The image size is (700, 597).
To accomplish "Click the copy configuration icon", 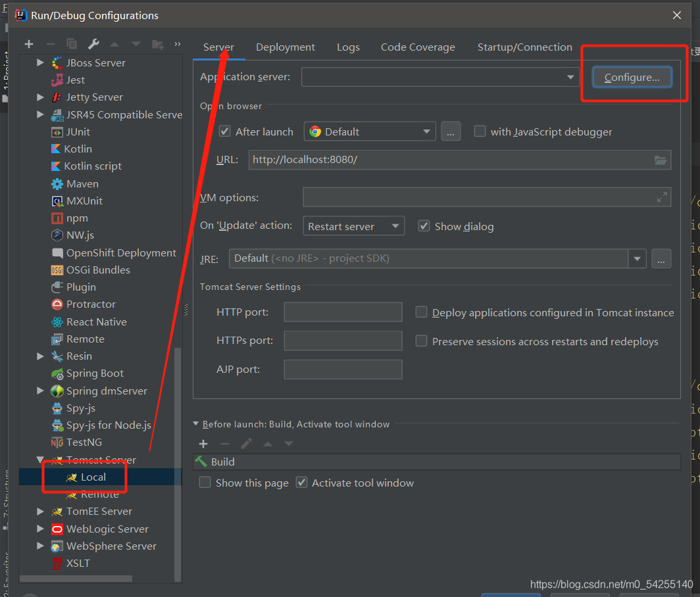I will (x=72, y=44).
